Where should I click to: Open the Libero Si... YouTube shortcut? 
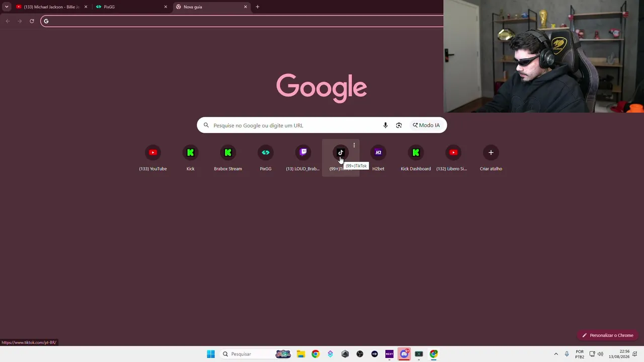[x=453, y=158]
